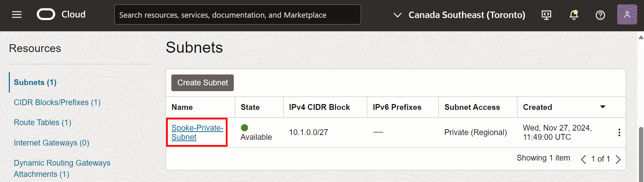Open Internet Gateways (0) resource
This screenshot has height=182, width=644.
[x=51, y=143]
